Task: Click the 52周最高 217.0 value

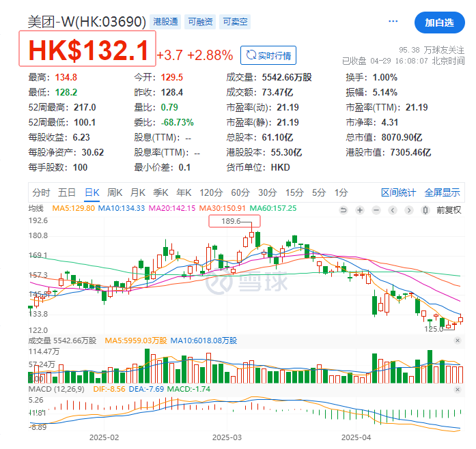Action: click(x=85, y=107)
